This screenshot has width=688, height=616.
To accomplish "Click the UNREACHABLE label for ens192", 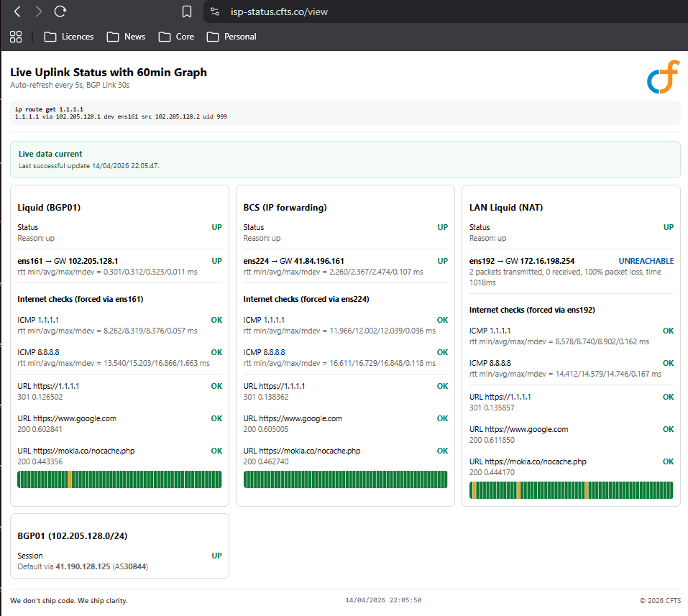I will (x=646, y=261).
